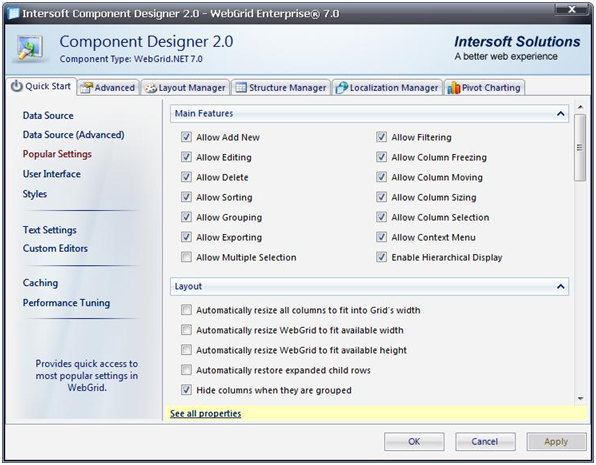Open Performance Tuning section
Screen dimensions: 596x465
(x=67, y=303)
